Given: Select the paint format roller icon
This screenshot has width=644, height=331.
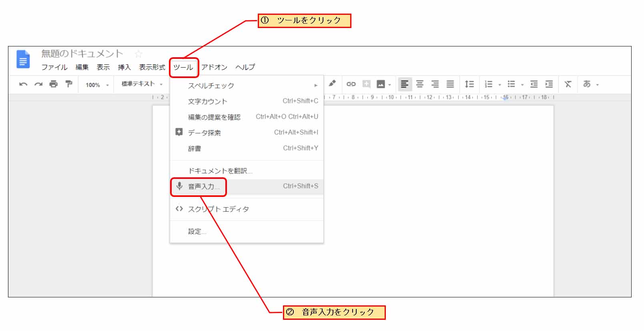Looking at the screenshot, I should coord(69,84).
